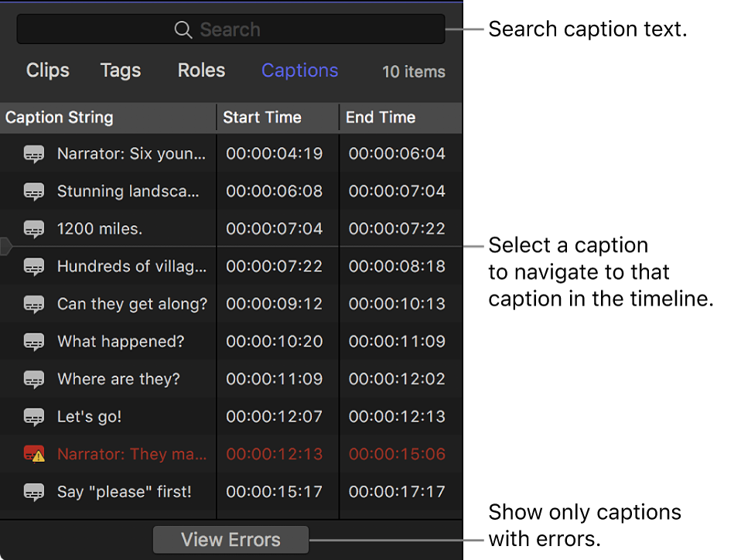Select the red error caption starting "Narrator: They ma..."
This screenshot has height=560, width=741.
click(x=131, y=454)
